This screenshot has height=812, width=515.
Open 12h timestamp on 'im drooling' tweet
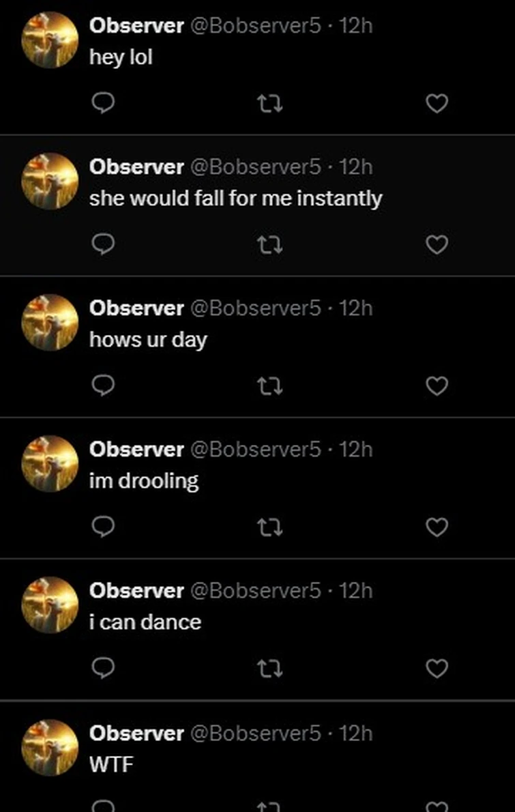click(356, 450)
